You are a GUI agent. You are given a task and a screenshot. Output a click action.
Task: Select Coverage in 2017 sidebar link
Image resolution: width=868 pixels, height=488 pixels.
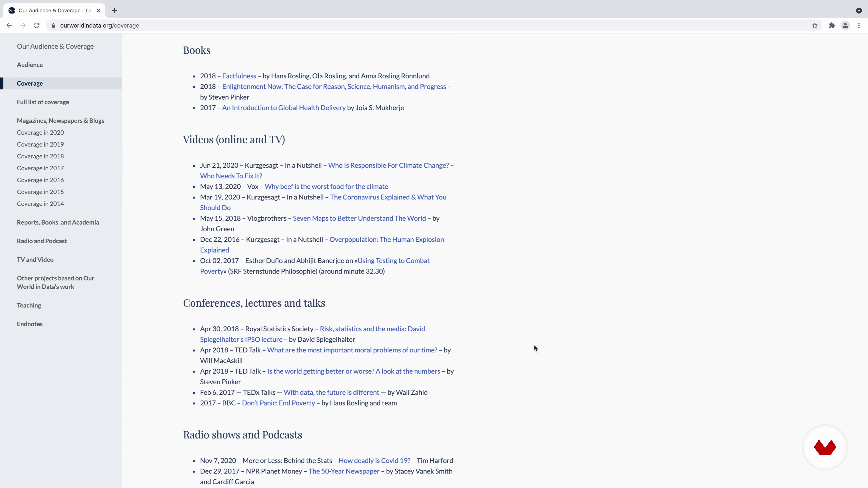point(40,168)
